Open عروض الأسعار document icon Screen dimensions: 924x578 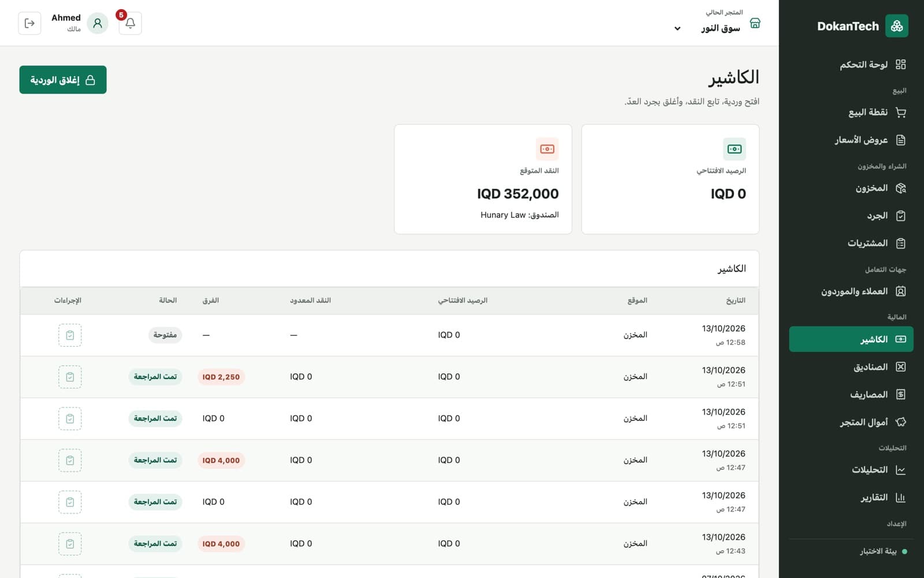click(900, 140)
